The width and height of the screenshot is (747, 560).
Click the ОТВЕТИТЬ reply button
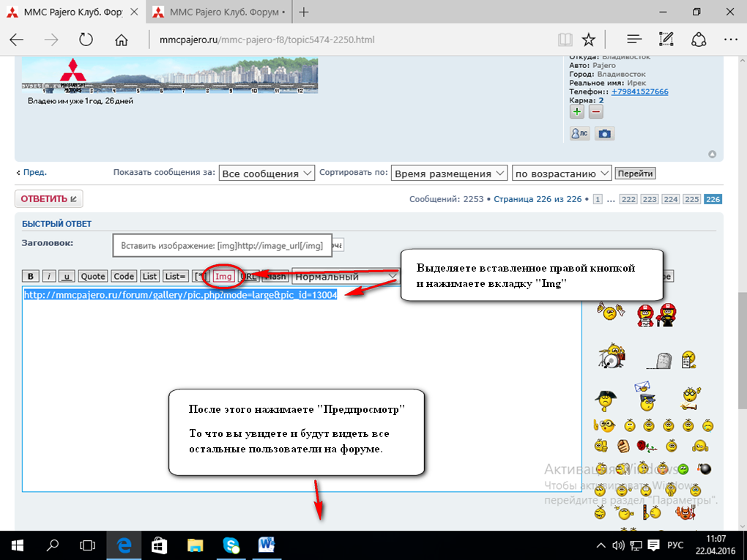point(49,198)
